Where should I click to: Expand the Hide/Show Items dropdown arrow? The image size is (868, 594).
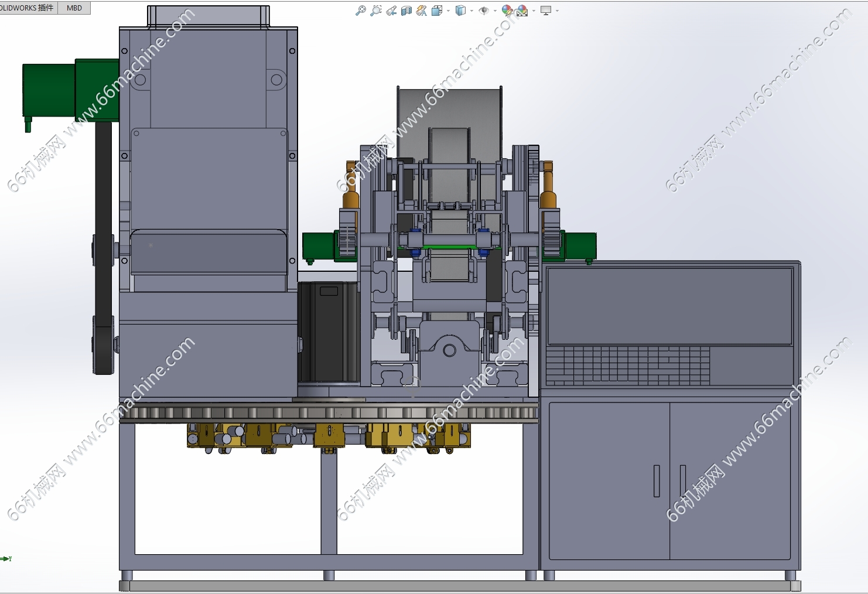coord(495,11)
